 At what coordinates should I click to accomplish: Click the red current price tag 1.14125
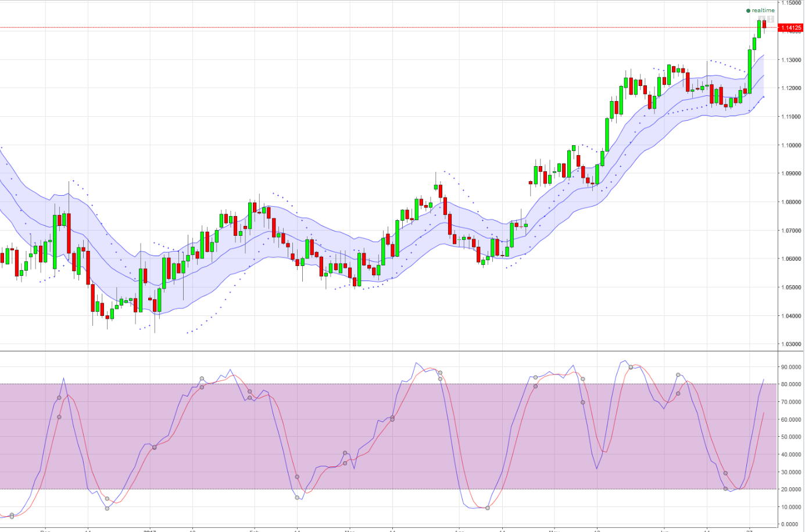(792, 26)
